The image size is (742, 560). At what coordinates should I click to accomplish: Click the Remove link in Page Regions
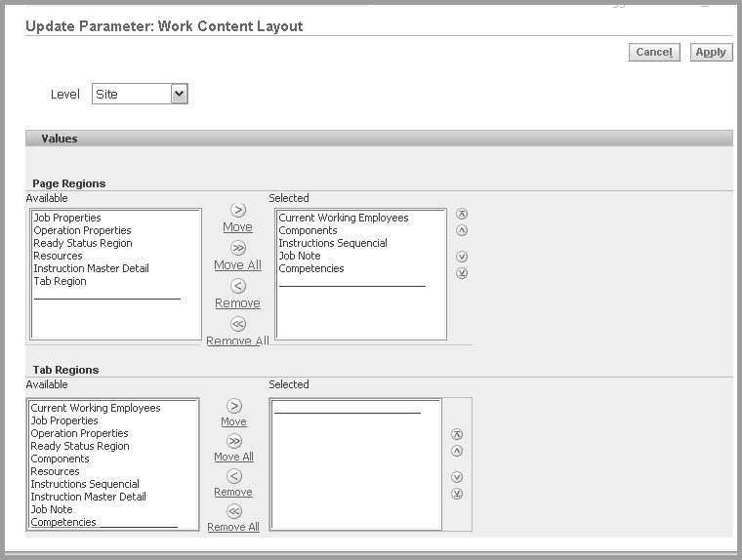pyautogui.click(x=237, y=302)
